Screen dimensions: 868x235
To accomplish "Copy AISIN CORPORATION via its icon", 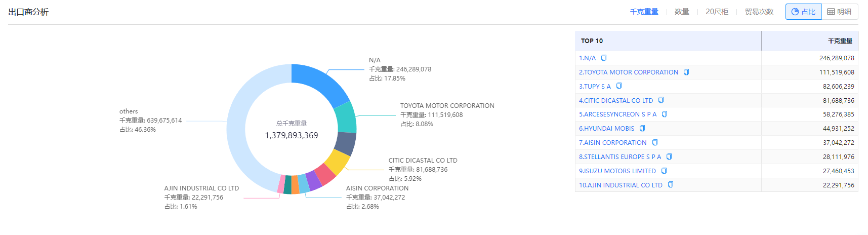I will tap(655, 143).
